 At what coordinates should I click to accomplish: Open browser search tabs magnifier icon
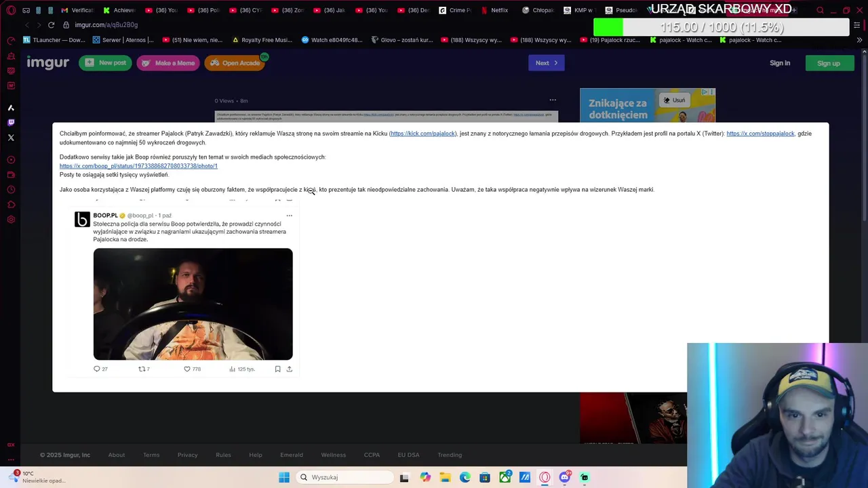pos(820,10)
